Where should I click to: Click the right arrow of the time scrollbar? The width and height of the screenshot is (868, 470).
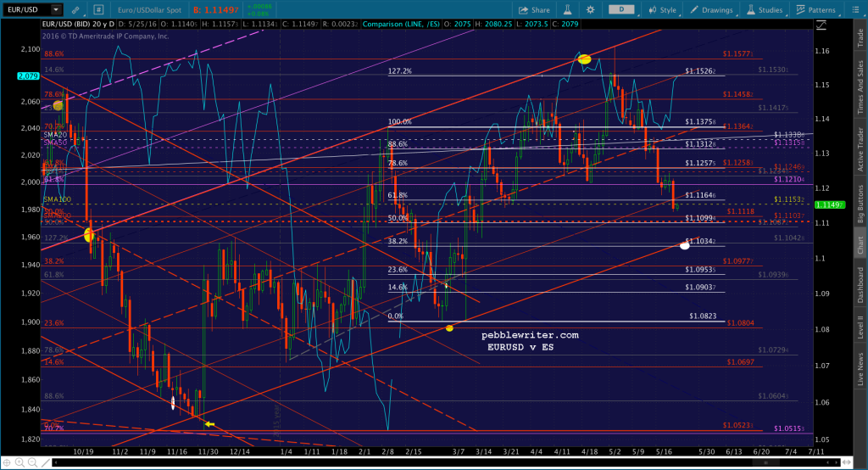[837, 462]
